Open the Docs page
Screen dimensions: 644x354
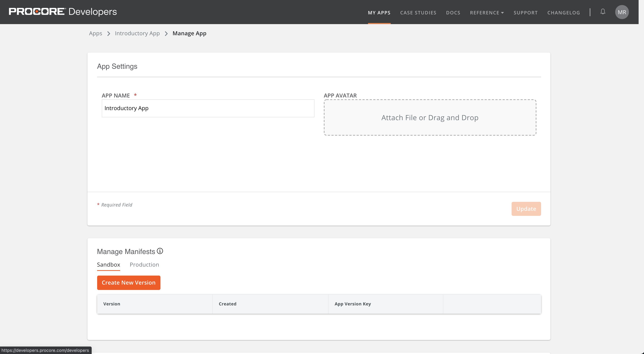(x=453, y=12)
